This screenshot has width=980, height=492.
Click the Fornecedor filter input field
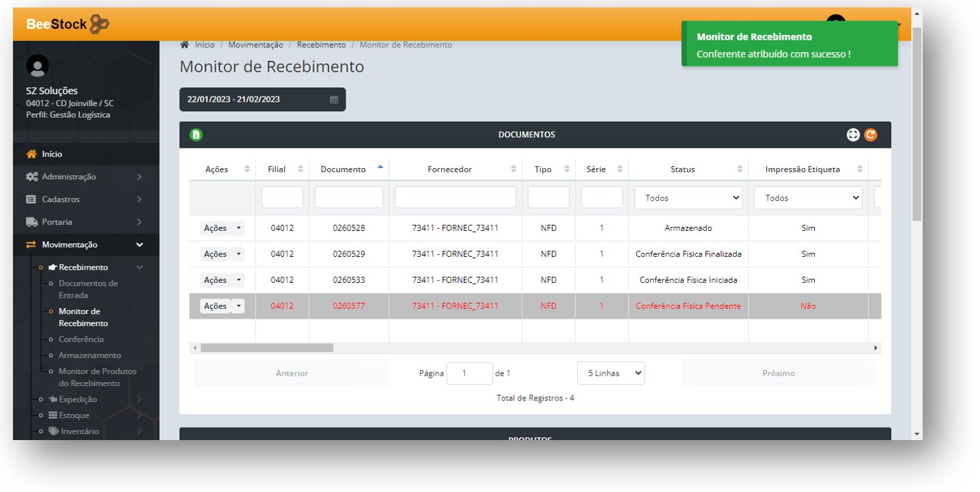pos(455,197)
